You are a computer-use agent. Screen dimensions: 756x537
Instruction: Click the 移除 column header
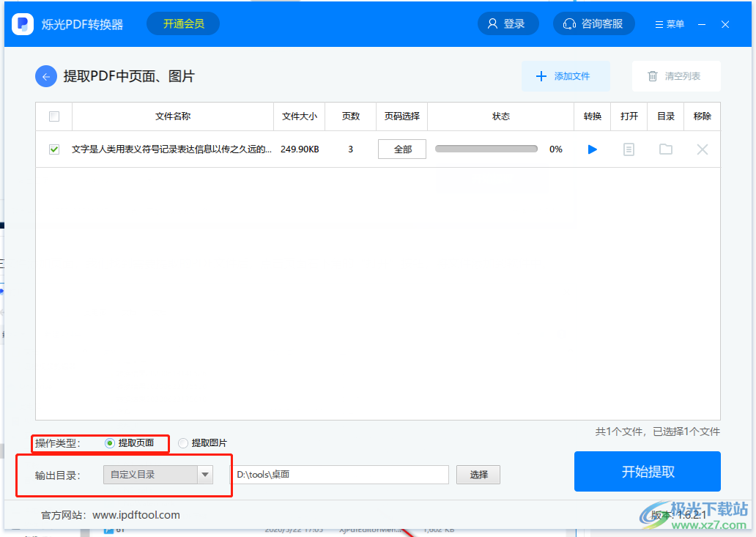pyautogui.click(x=703, y=116)
